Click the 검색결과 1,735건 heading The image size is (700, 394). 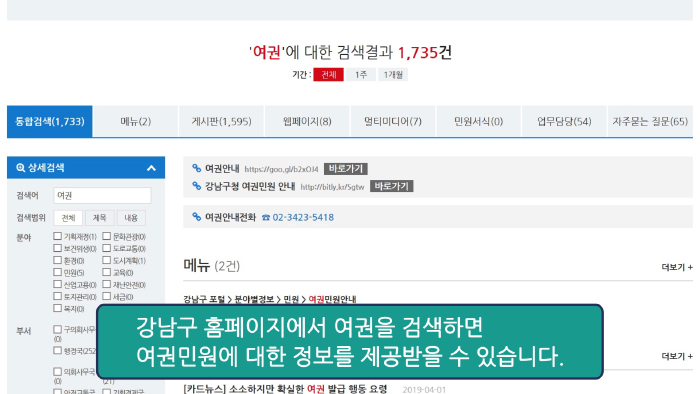pos(350,53)
